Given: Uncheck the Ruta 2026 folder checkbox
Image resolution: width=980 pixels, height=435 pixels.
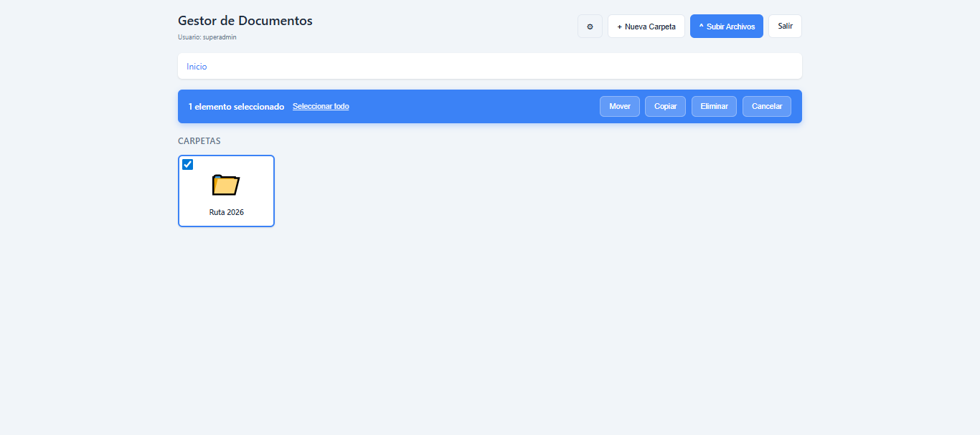Looking at the screenshot, I should pyautogui.click(x=188, y=165).
